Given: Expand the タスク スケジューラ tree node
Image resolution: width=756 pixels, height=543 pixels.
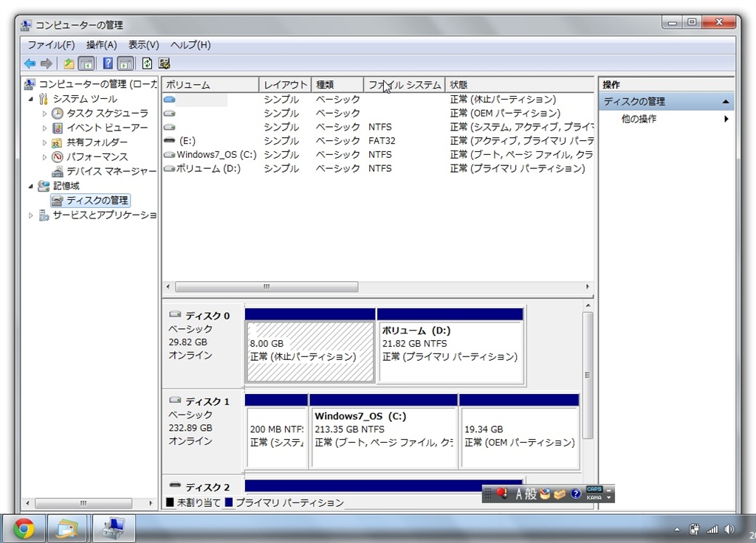Looking at the screenshot, I should [44, 114].
